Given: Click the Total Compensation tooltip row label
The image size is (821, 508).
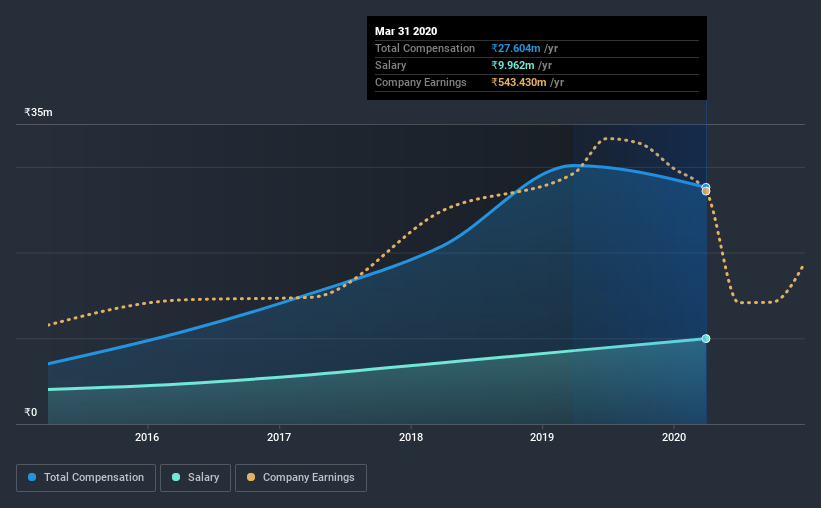Looking at the screenshot, I should (425, 48).
